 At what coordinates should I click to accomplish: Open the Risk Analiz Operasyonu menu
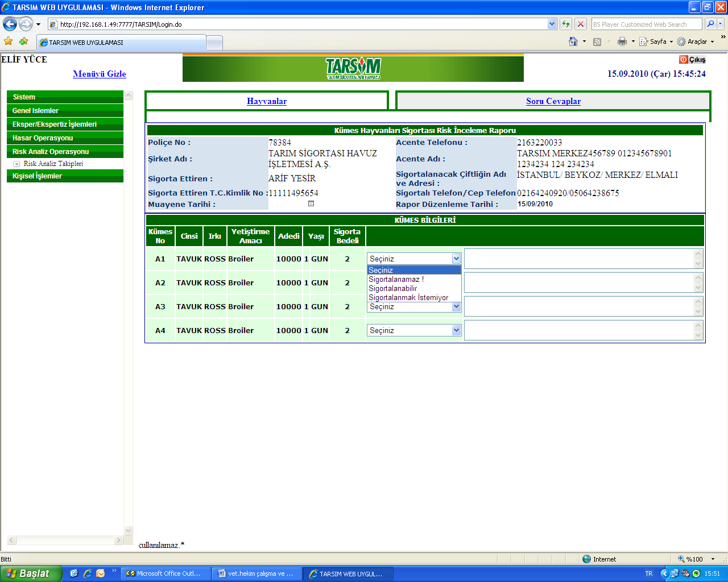[x=65, y=152]
